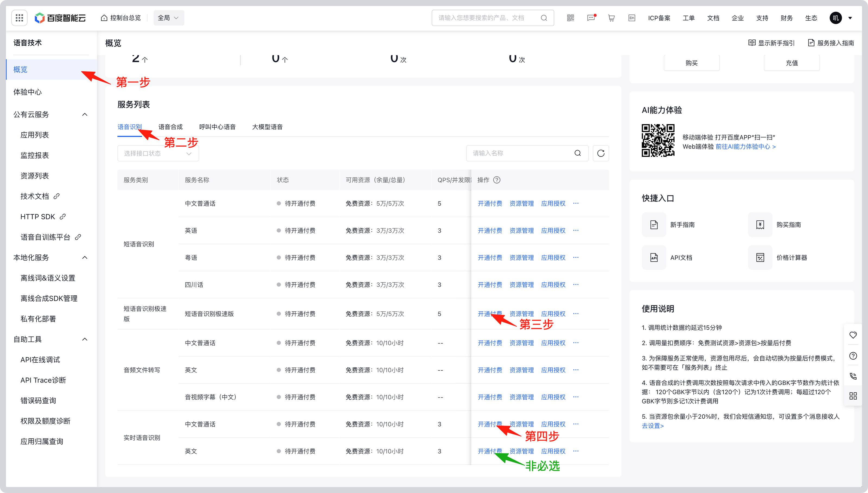The image size is (868, 493).
Task: Click the shopping cart icon
Action: (x=611, y=18)
